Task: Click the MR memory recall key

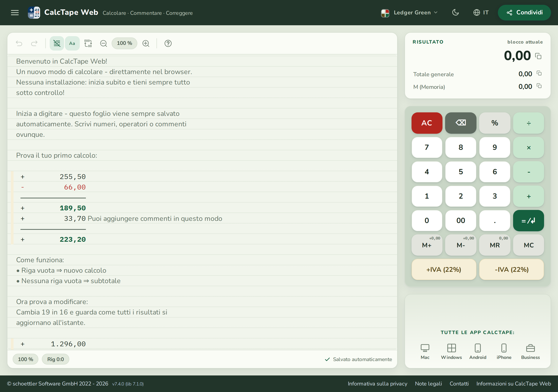Action: (x=495, y=245)
